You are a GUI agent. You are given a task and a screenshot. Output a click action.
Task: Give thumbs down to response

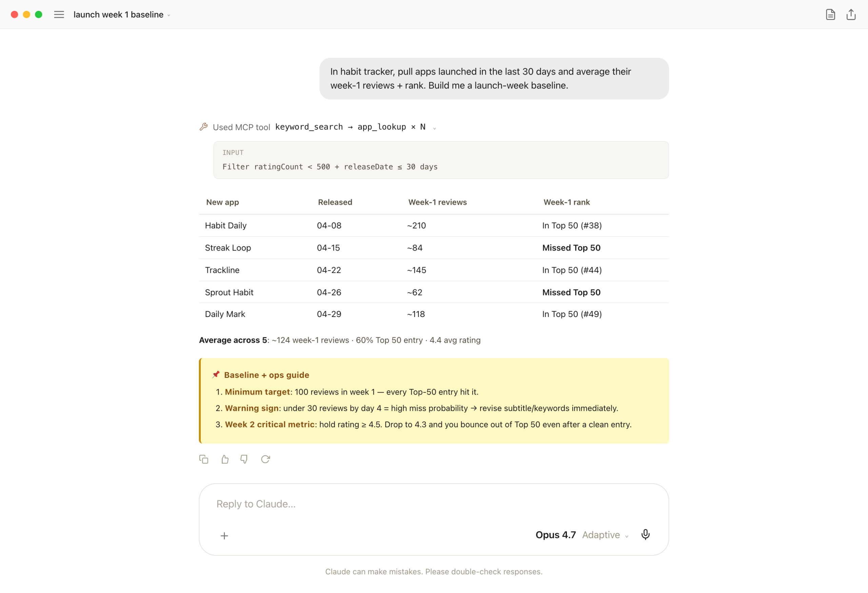point(244,459)
